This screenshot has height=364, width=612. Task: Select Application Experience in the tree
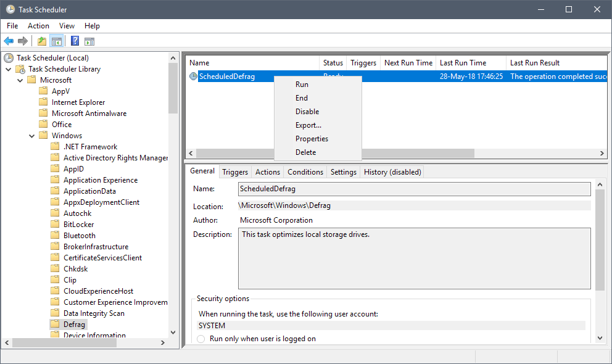coord(101,180)
